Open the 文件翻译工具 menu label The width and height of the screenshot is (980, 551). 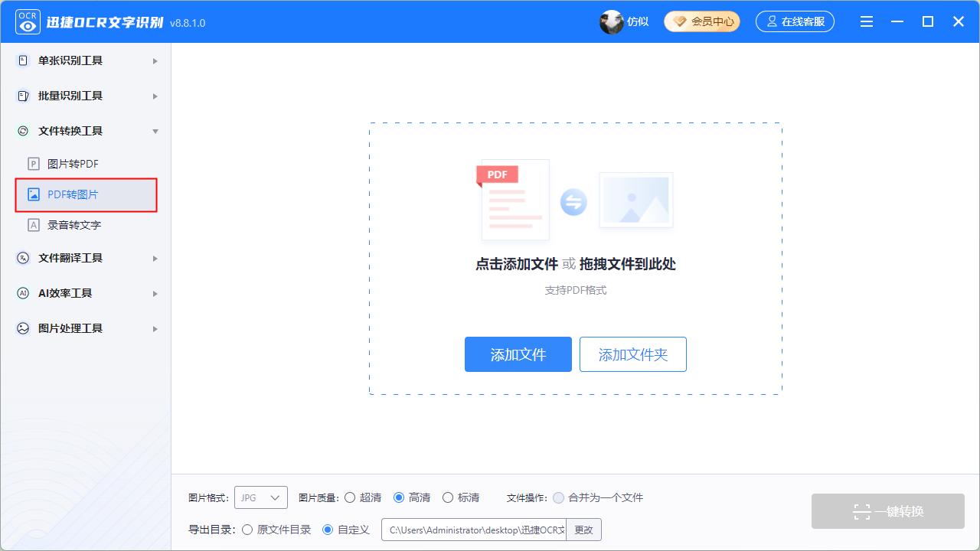click(70, 258)
